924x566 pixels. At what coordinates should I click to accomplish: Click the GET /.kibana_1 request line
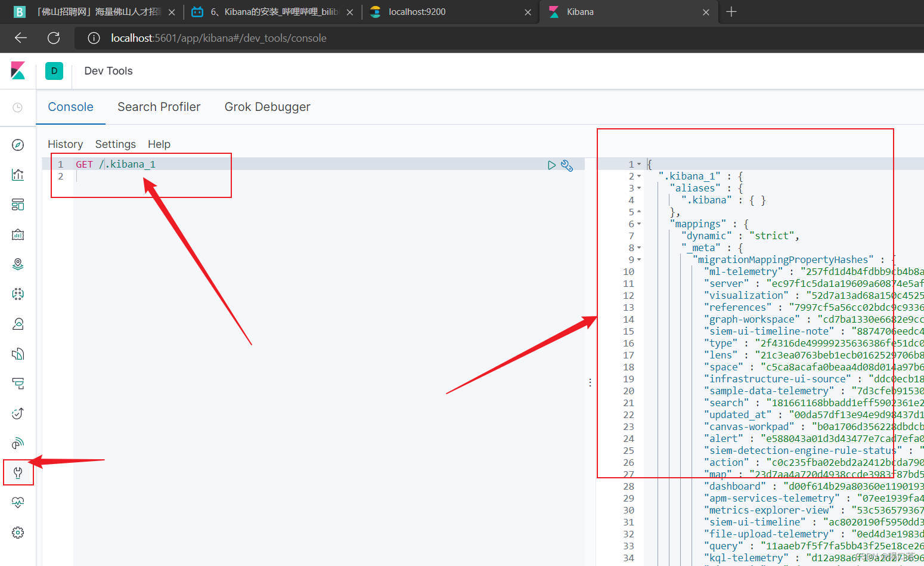tap(115, 164)
